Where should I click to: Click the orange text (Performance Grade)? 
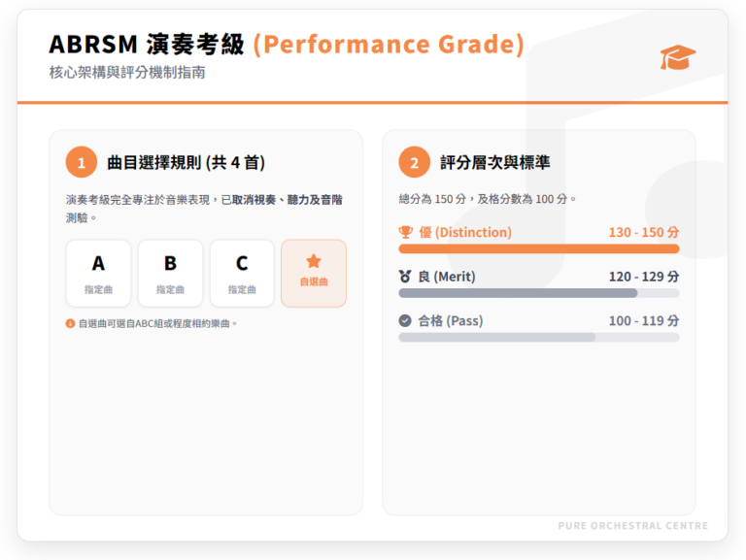pos(389,45)
